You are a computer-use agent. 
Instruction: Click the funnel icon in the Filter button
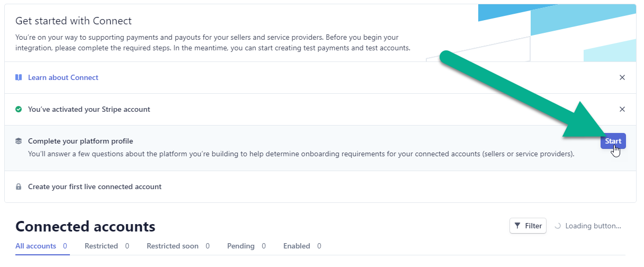click(x=517, y=226)
